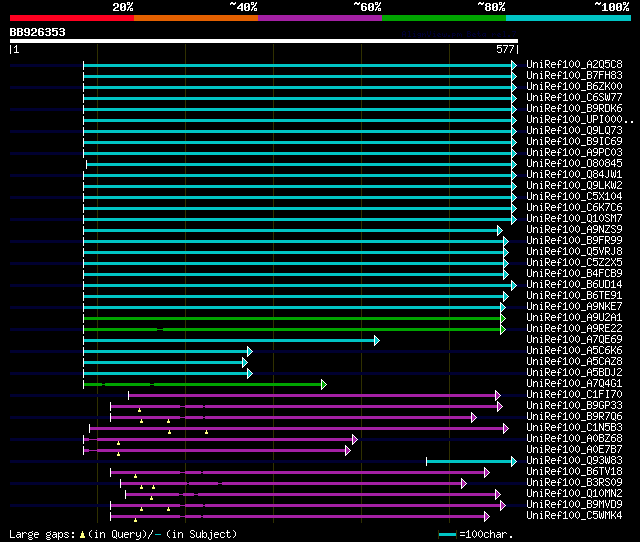The image size is (640, 542).
Task: Select the UniRef100_B6TE91 label
Action: coord(574,296)
